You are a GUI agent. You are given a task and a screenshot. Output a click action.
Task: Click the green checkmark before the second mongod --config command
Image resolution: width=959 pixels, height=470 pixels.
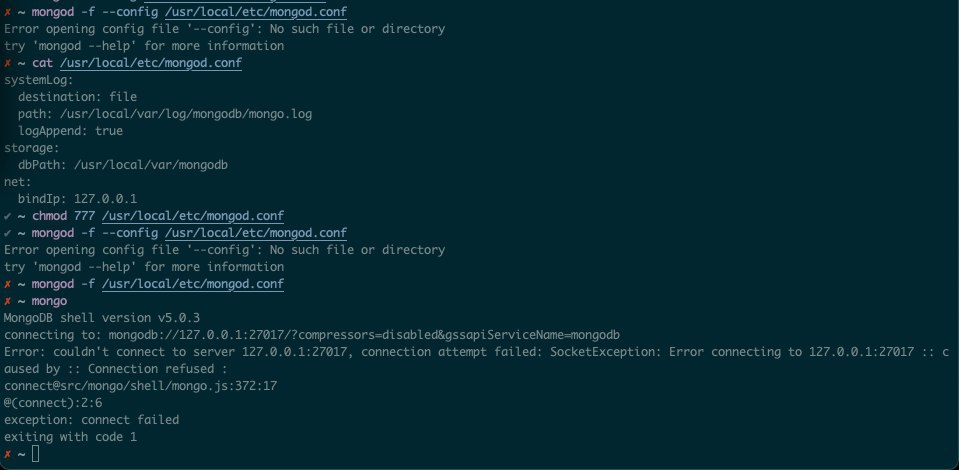[8, 233]
